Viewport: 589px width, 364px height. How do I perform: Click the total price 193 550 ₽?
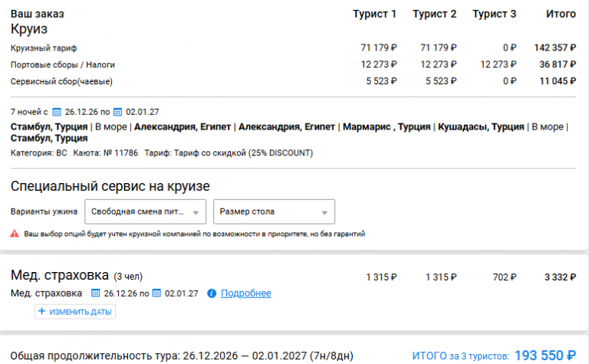(x=545, y=355)
